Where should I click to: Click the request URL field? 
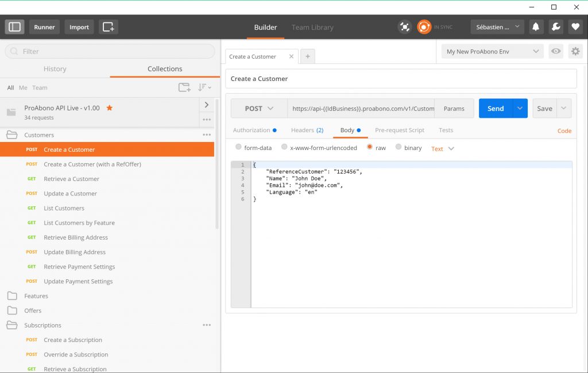(361, 109)
